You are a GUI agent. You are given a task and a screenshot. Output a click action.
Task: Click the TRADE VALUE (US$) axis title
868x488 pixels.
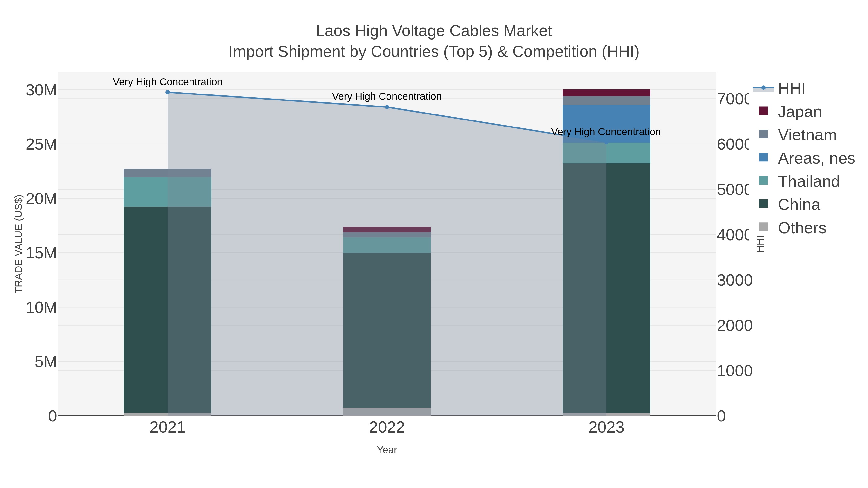click(x=19, y=244)
